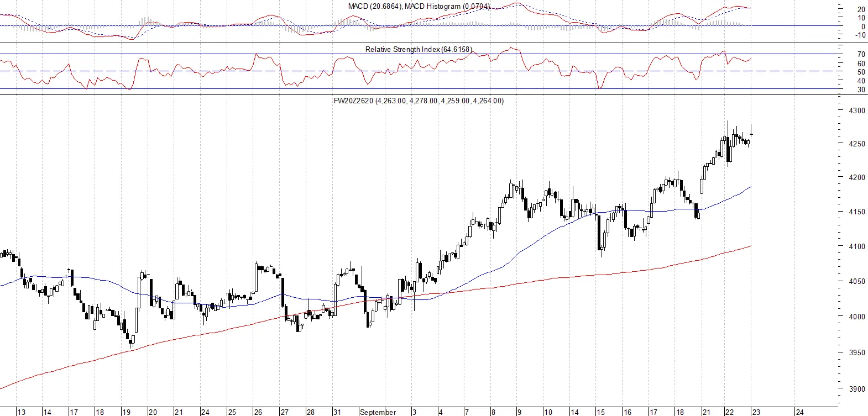The height and width of the screenshot is (416, 868).
Task: Click the -10 value on MACD scale
Action: pyautogui.click(x=860, y=35)
